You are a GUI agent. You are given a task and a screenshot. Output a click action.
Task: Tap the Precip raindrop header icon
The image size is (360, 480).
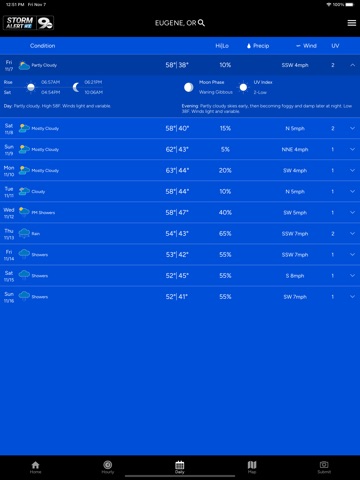pos(249,46)
